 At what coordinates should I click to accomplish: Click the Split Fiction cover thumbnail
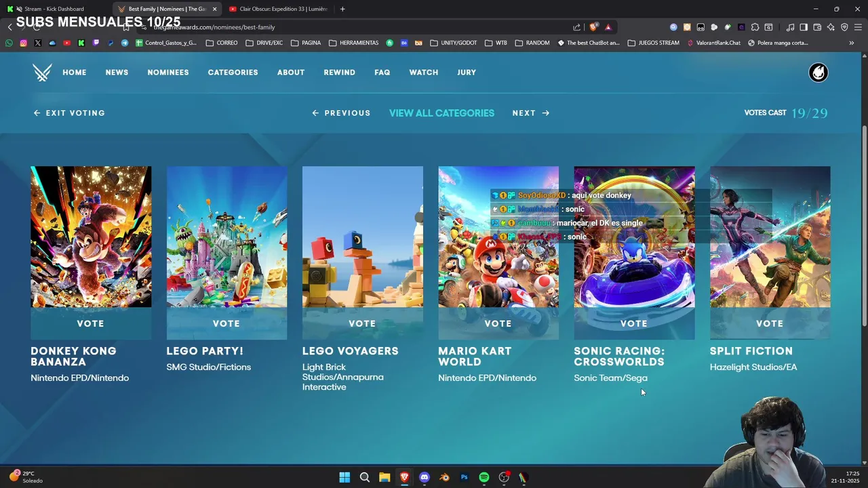pos(770,237)
